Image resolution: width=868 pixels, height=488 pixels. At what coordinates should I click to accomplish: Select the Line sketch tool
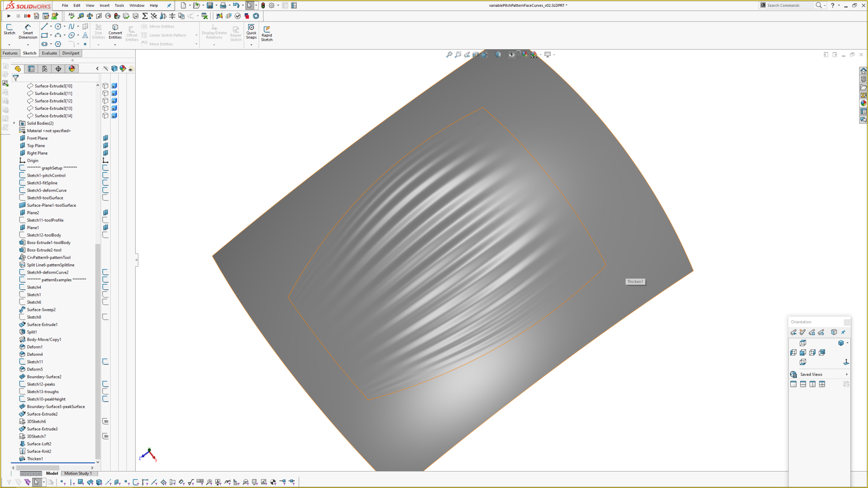point(45,27)
